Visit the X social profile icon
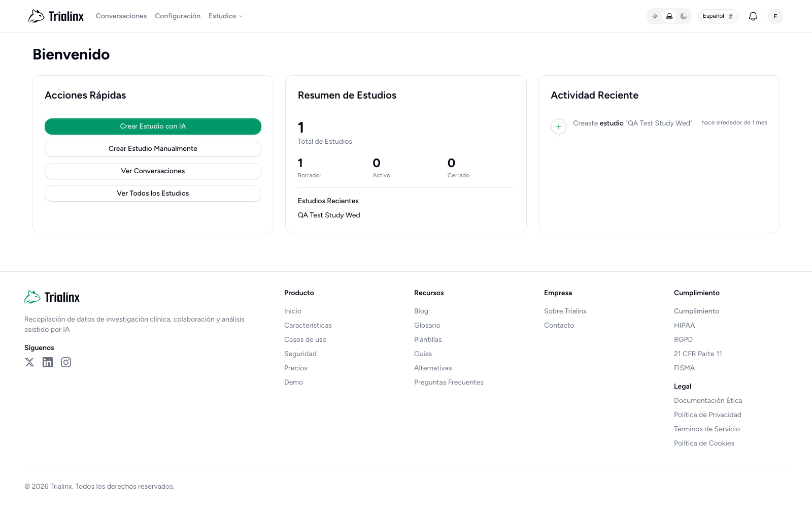This screenshot has height=508, width=812. [x=29, y=362]
